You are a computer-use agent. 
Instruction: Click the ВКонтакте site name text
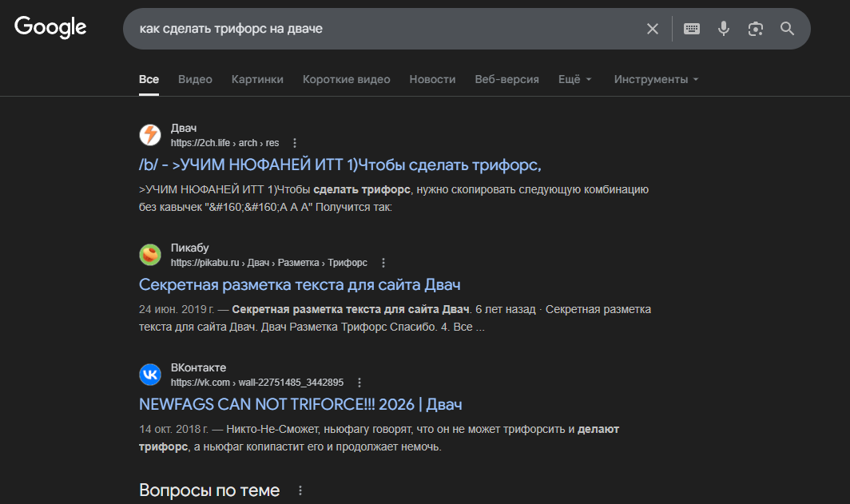pyautogui.click(x=198, y=367)
